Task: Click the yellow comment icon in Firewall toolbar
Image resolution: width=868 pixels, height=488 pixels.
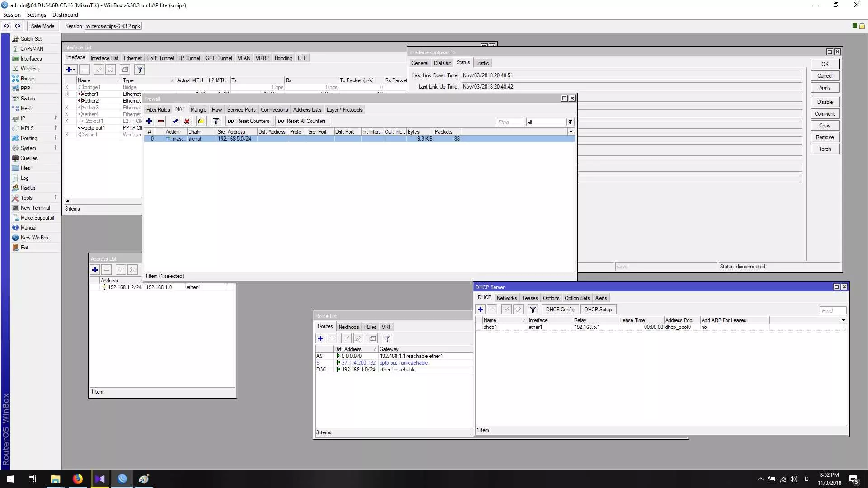Action: click(x=202, y=121)
